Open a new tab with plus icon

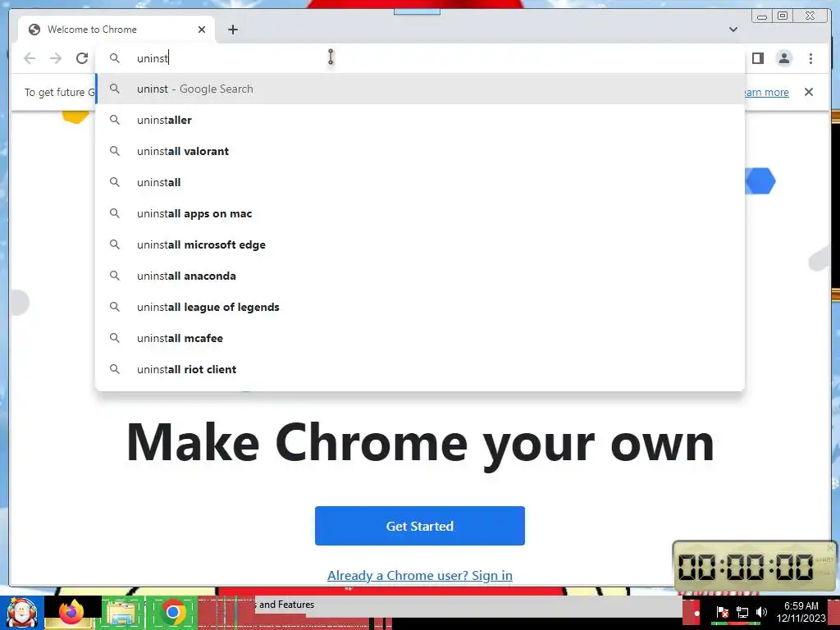[x=232, y=30]
